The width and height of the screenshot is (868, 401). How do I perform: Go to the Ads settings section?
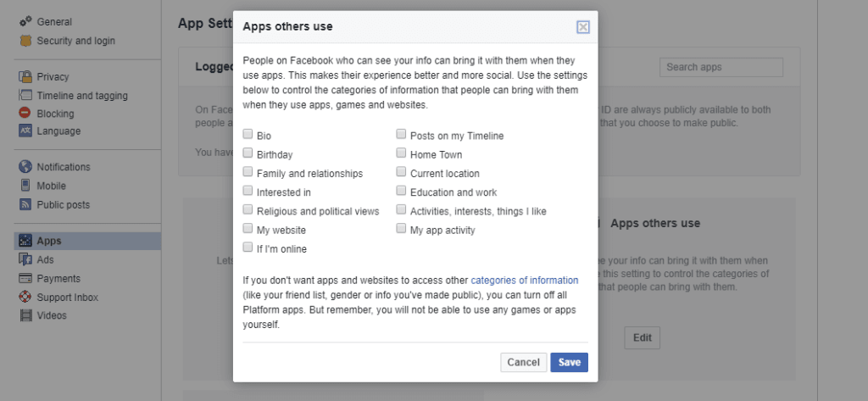point(45,260)
